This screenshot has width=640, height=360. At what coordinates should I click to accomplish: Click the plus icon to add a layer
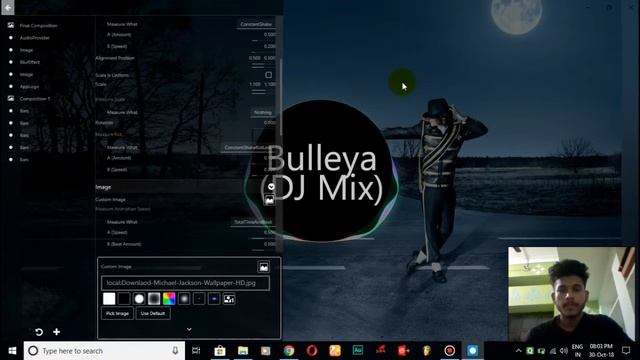pos(57,332)
